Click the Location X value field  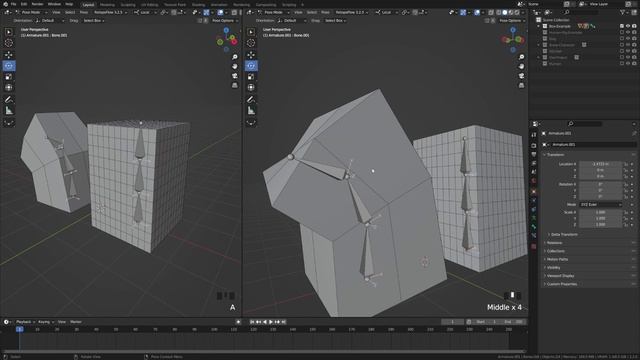click(600, 164)
